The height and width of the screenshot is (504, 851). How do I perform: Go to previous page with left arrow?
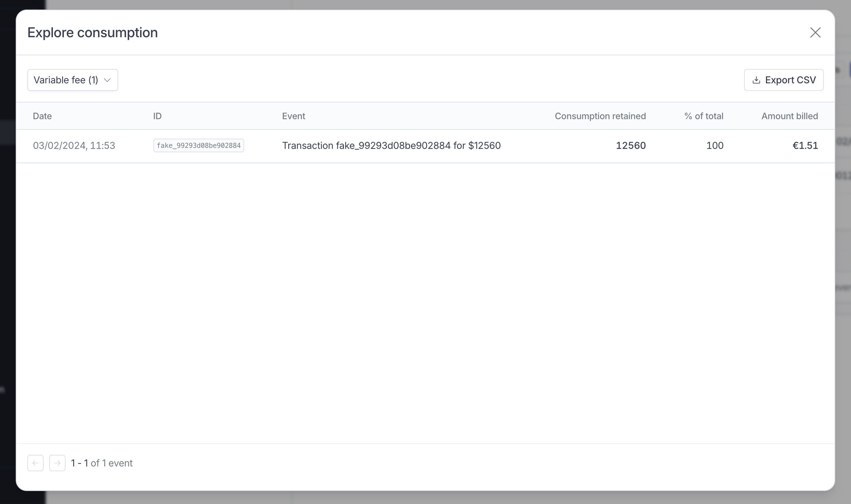[x=36, y=463]
